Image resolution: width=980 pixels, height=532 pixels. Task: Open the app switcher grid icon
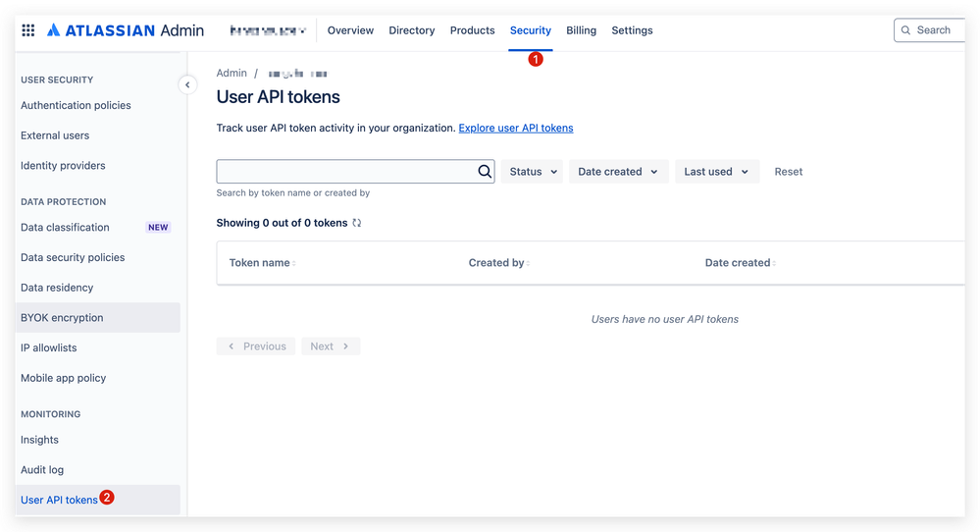[28, 30]
